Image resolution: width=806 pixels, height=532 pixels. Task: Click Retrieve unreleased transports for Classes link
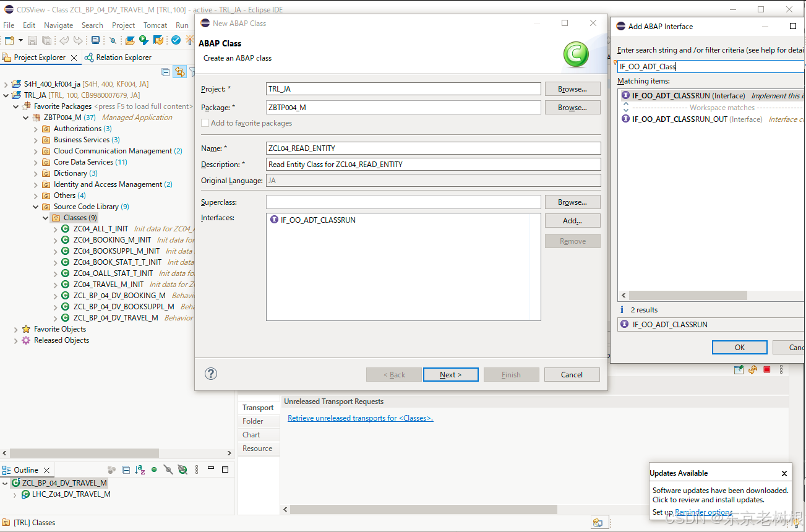[x=361, y=418]
